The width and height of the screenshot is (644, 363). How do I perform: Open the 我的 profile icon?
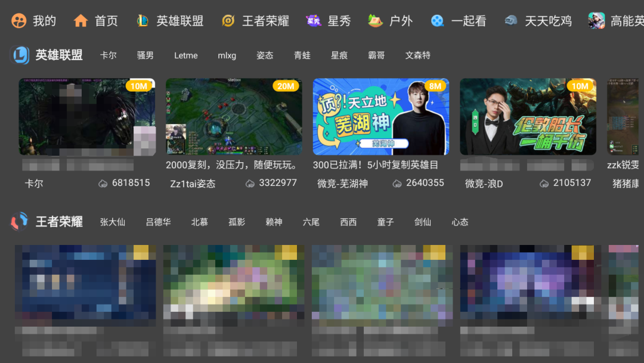pos(19,20)
